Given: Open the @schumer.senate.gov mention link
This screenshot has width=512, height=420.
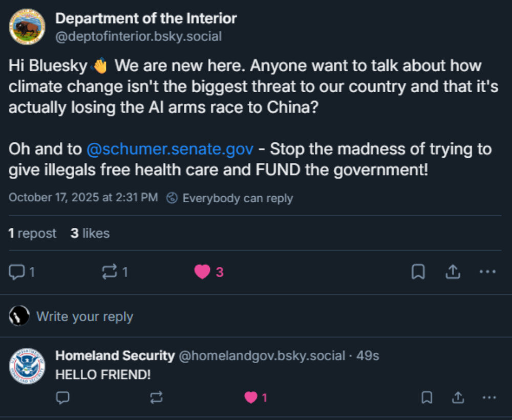Looking at the screenshot, I should tap(170, 149).
